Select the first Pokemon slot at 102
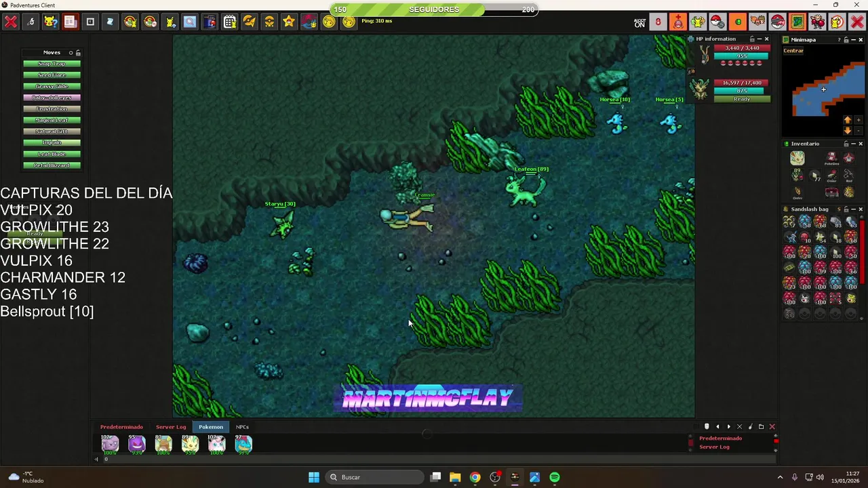Image resolution: width=868 pixels, height=488 pixels. tap(110, 445)
